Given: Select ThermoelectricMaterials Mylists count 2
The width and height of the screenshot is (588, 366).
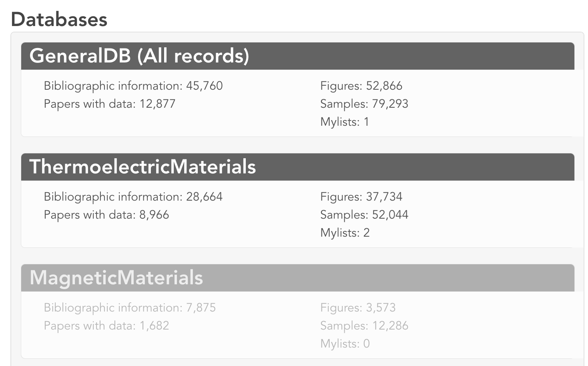Looking at the screenshot, I should [x=345, y=233].
